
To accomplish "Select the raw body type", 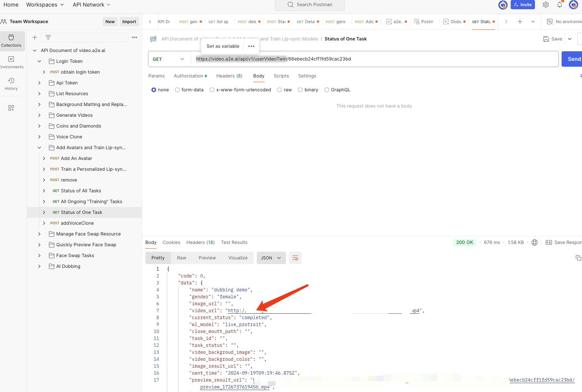I will [x=279, y=90].
